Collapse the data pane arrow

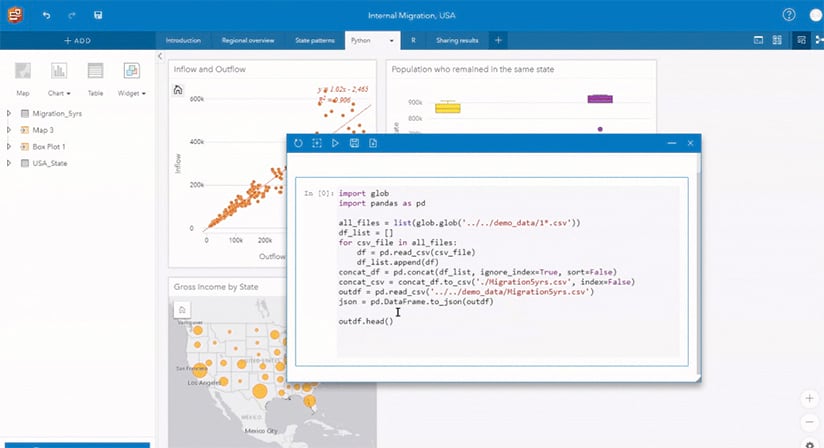160,56
